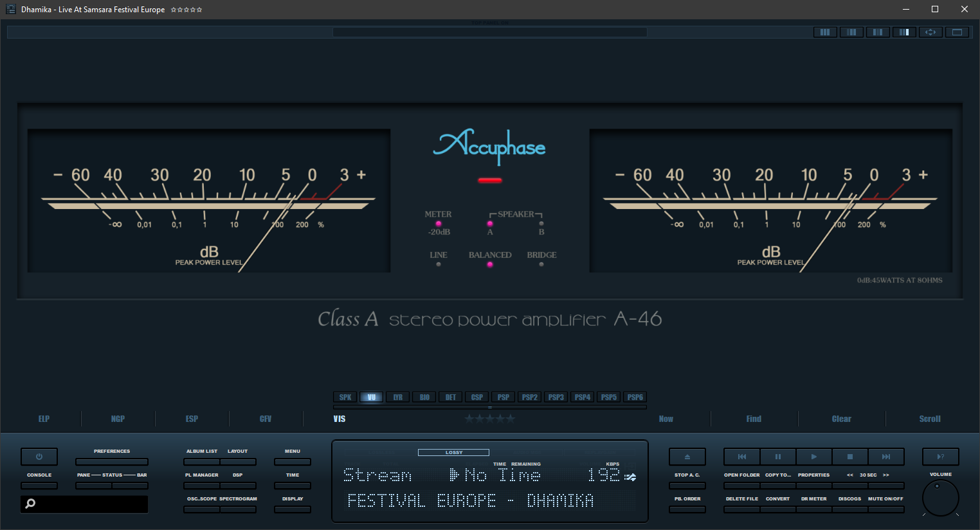Image resolution: width=980 pixels, height=530 pixels.
Task: Adjust the VOLUME knob
Action: pyautogui.click(x=941, y=498)
